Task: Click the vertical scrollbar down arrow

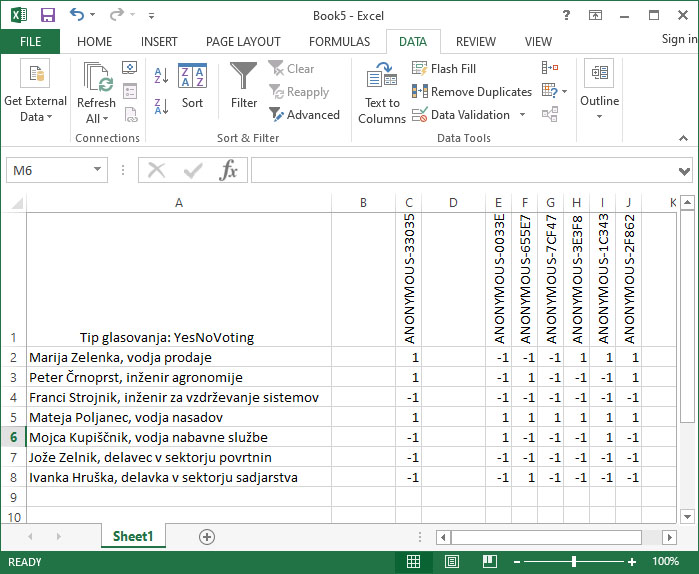Action: (687, 517)
